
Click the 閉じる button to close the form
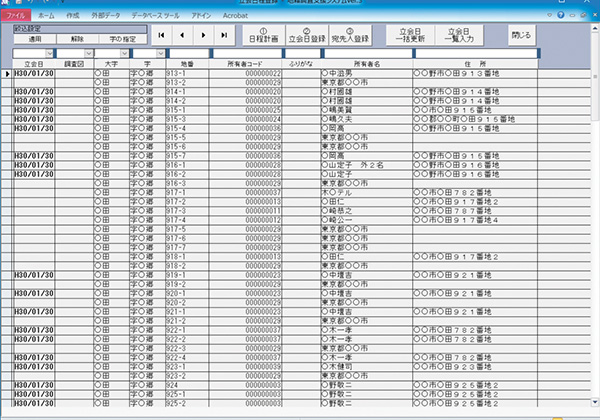(x=521, y=34)
